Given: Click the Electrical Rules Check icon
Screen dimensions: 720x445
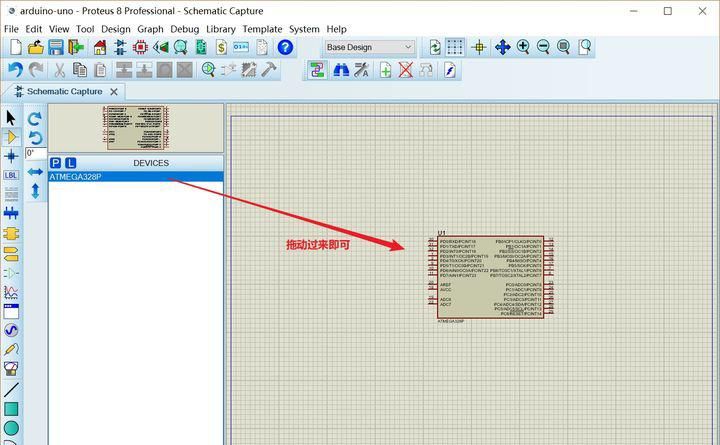Looking at the screenshot, I should coord(450,70).
